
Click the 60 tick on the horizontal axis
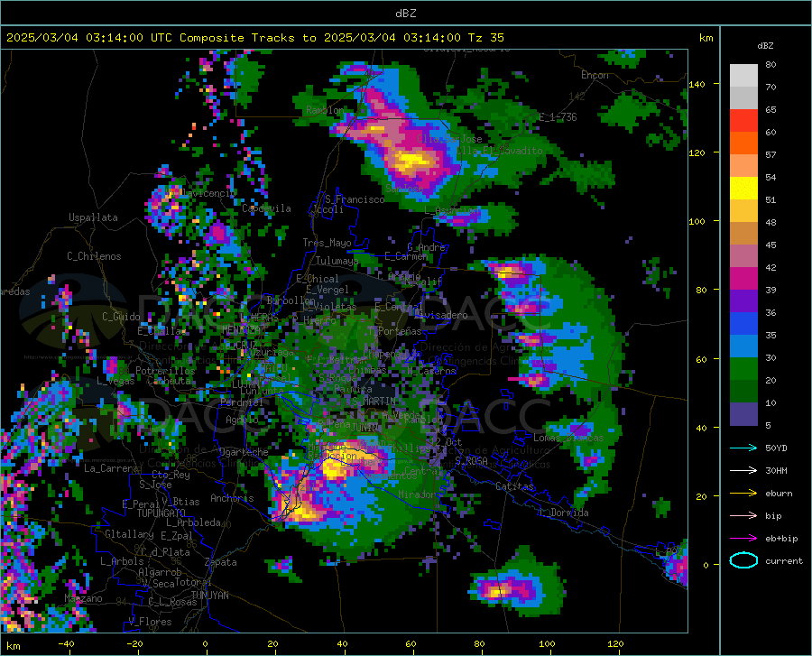click(x=411, y=644)
